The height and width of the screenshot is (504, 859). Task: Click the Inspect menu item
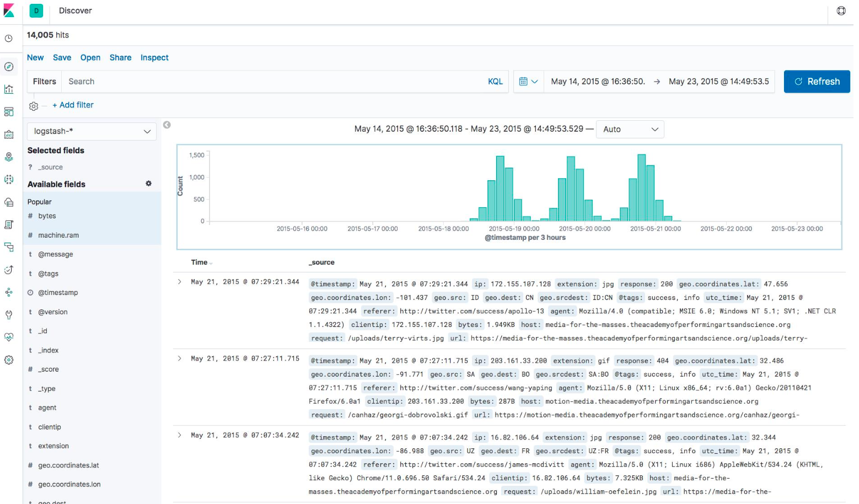(154, 57)
